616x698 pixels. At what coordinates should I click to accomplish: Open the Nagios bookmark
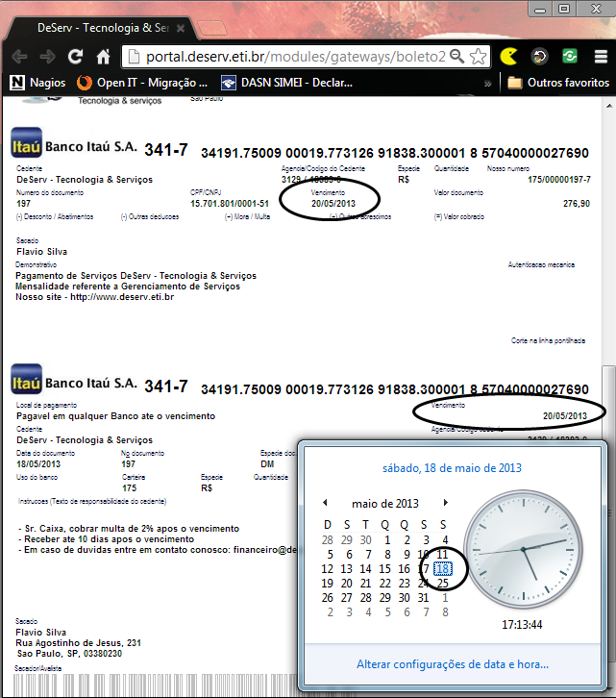pos(37,83)
